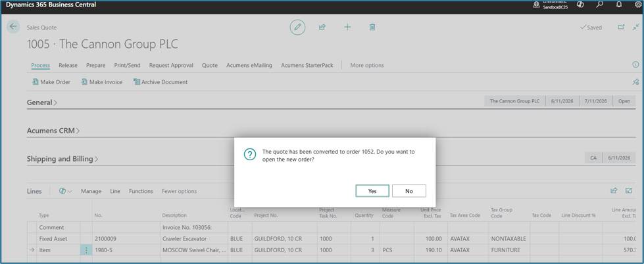Image resolution: width=644 pixels, height=264 pixels.
Task: Open settings gear in header
Action: 638,5
